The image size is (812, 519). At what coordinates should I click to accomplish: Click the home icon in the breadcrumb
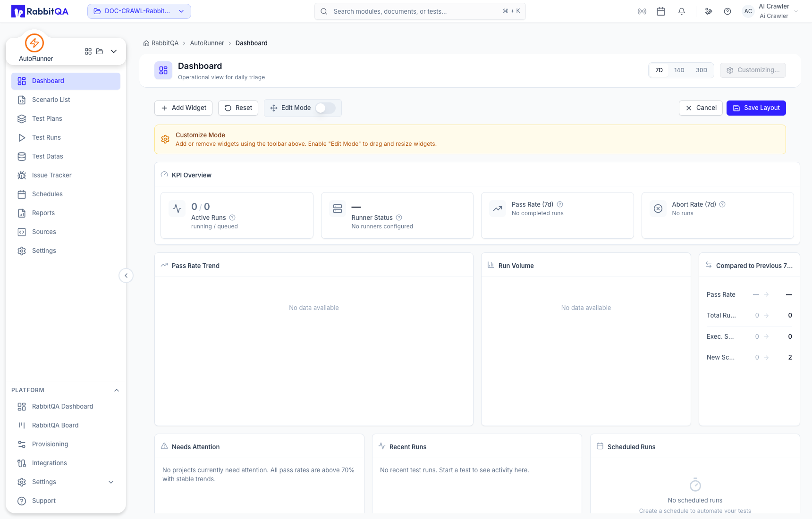(x=146, y=43)
